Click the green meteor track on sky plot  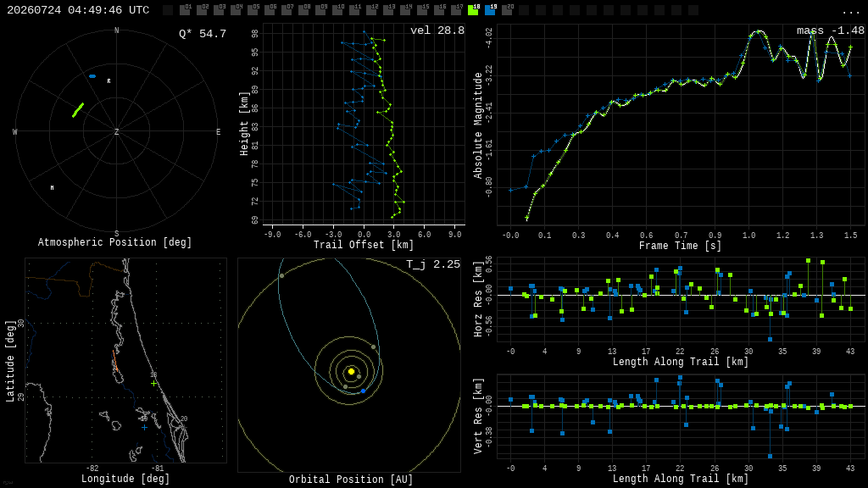78,110
